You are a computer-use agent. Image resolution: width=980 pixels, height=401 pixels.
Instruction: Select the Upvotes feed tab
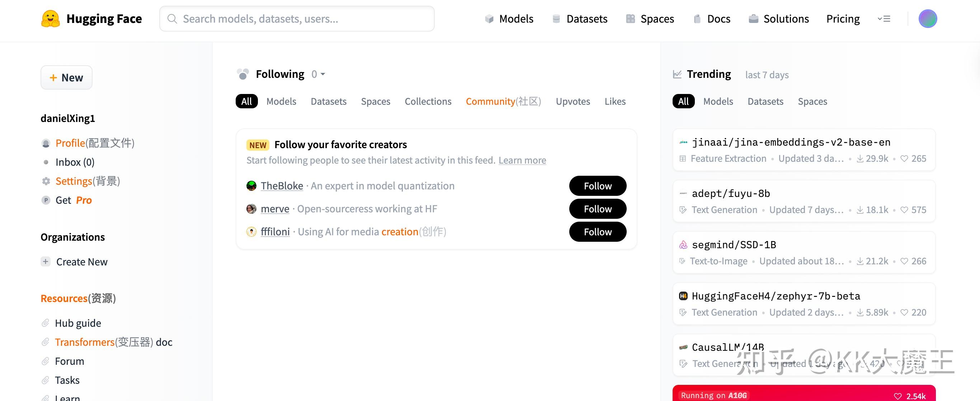point(573,102)
